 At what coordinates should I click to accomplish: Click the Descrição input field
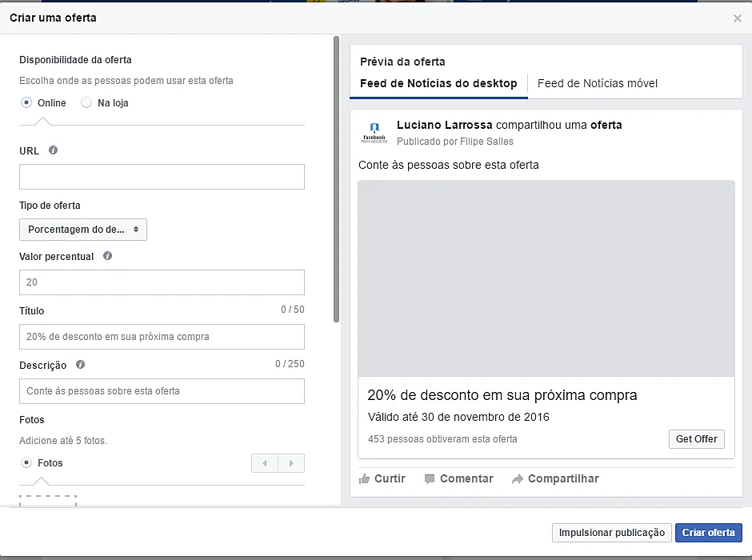click(x=162, y=391)
